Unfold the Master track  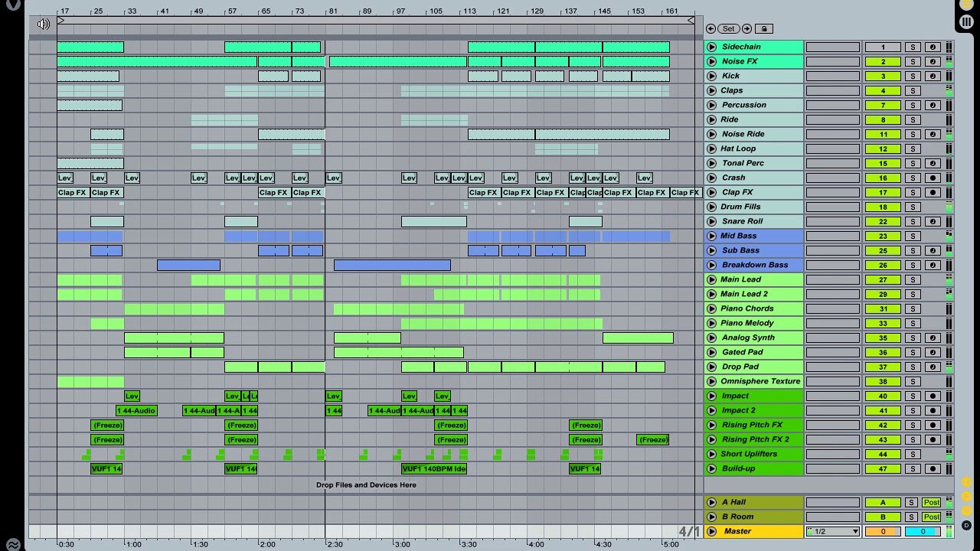pos(712,531)
